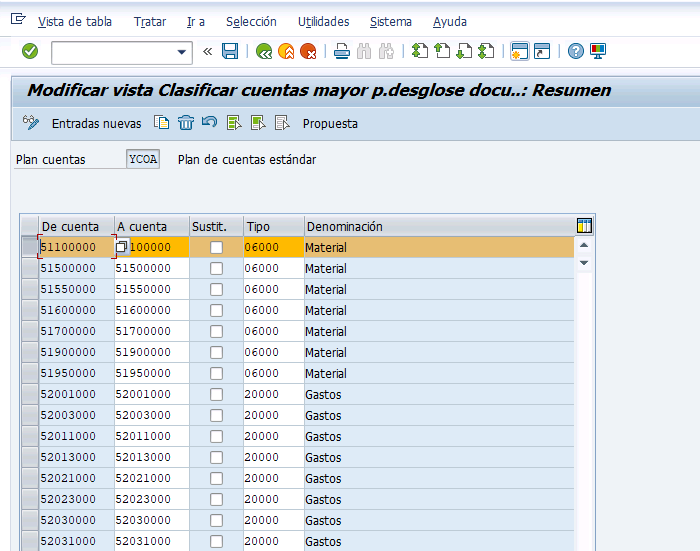Image resolution: width=700 pixels, height=551 pixels.
Task: Click the Undo change arrow icon
Action: [209, 122]
